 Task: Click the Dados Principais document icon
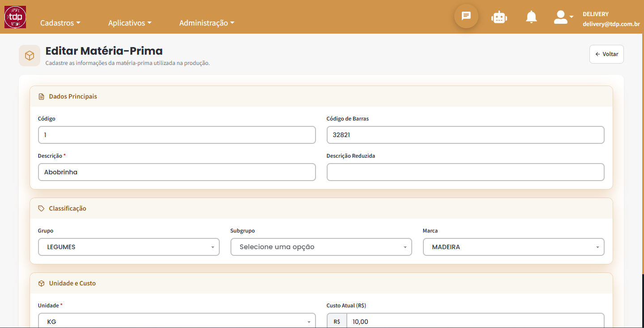(x=42, y=96)
